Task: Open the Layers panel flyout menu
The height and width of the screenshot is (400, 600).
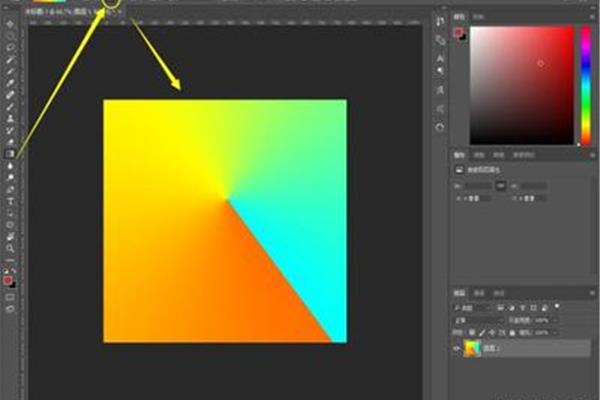Action: [x=592, y=293]
